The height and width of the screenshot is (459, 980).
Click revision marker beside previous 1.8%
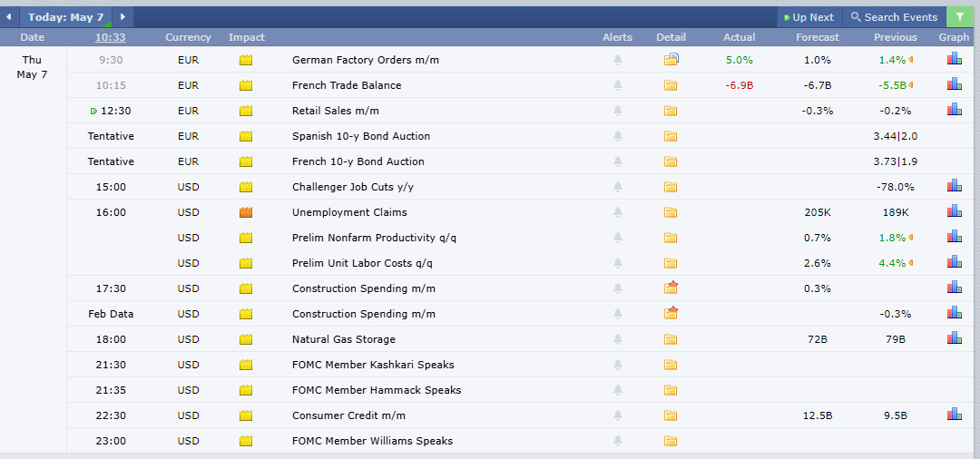tap(911, 238)
